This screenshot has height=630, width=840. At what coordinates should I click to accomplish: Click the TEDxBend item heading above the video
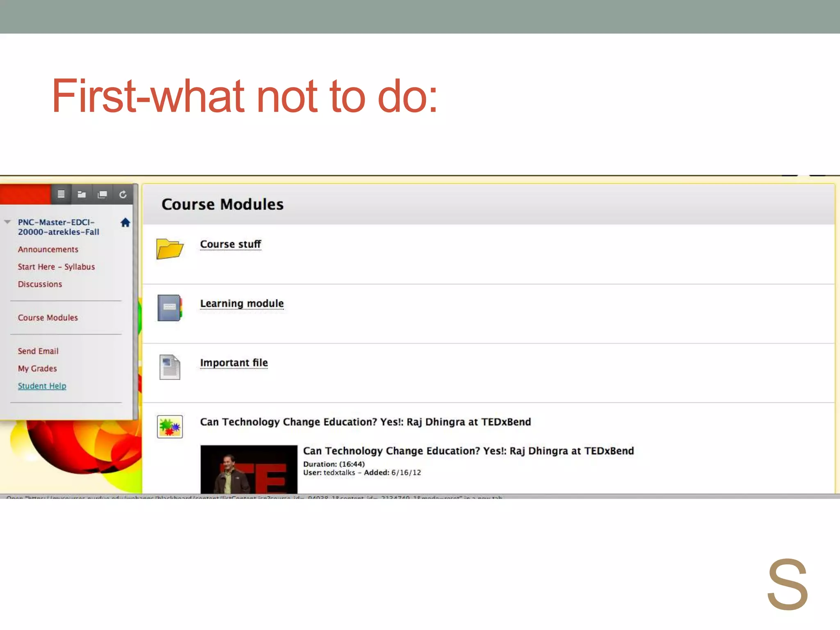[365, 422]
